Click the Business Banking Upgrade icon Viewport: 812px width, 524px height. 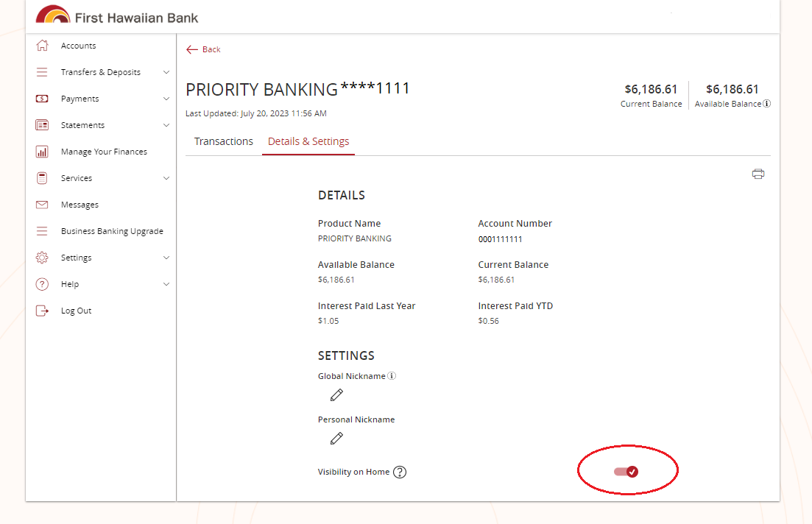pos(42,231)
